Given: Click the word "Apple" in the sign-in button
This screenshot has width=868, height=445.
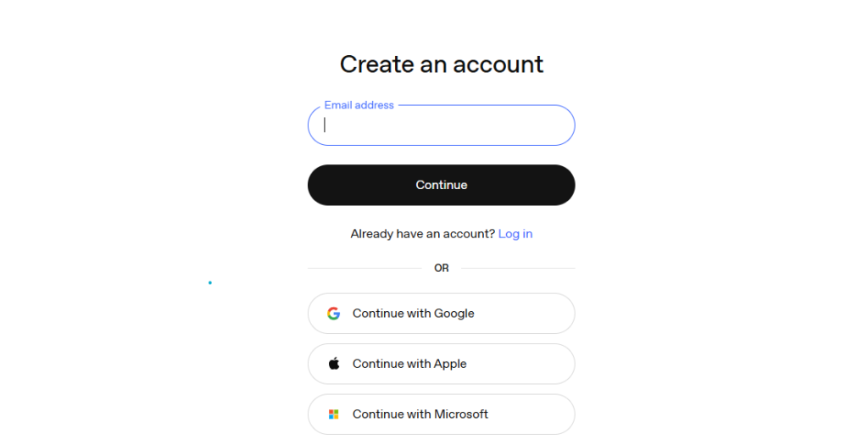Looking at the screenshot, I should point(450,364).
